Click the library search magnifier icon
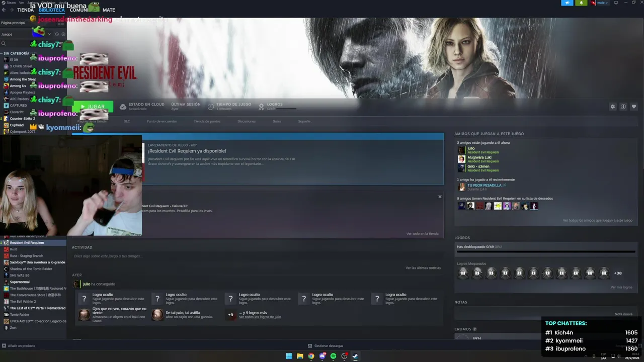Screen dimensions: 644x362 (4, 44)
